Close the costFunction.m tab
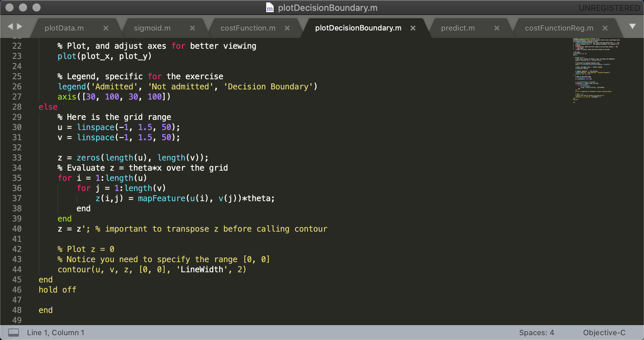 287,28
